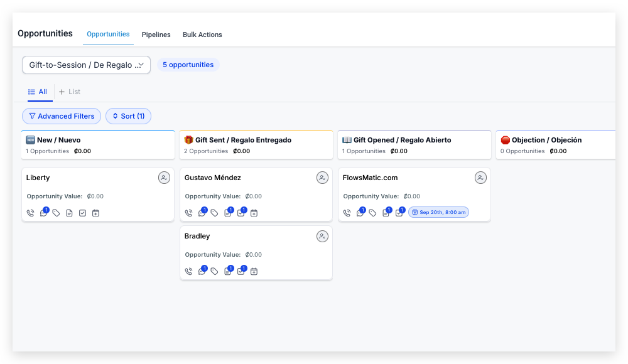The image size is (628, 364).
Task: Open the notes document icon on Gustavo Méndez card
Action: [228, 213]
